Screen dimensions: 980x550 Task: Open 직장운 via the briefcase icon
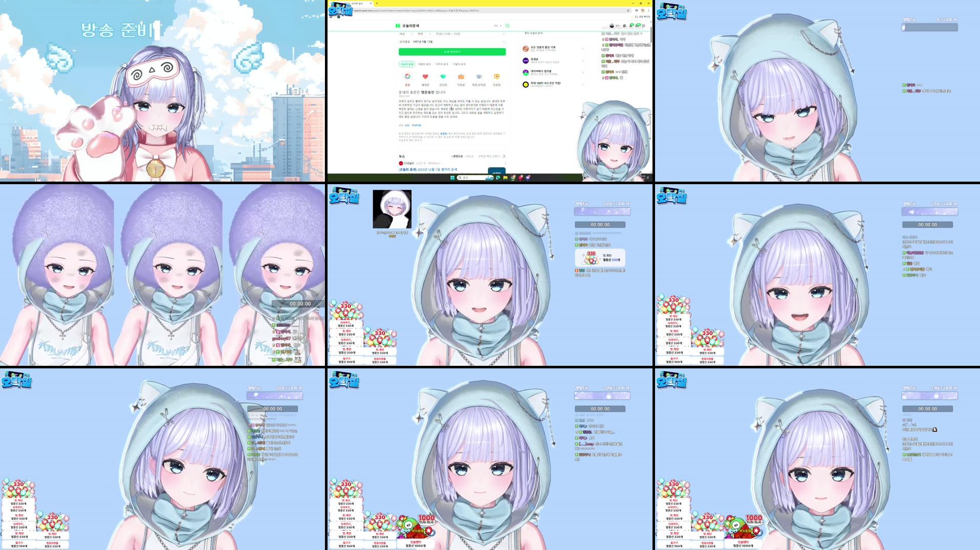click(x=461, y=76)
